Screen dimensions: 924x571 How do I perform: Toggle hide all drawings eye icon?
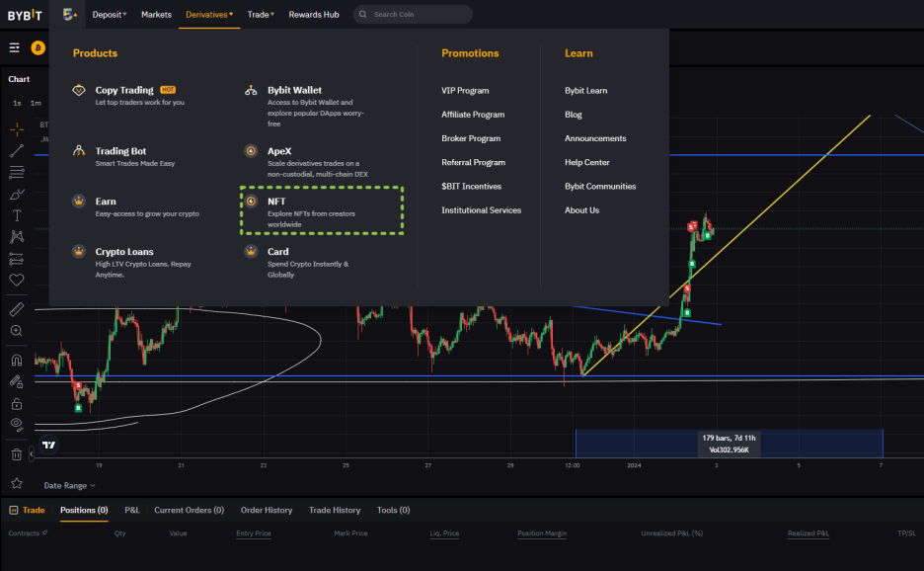(x=17, y=425)
